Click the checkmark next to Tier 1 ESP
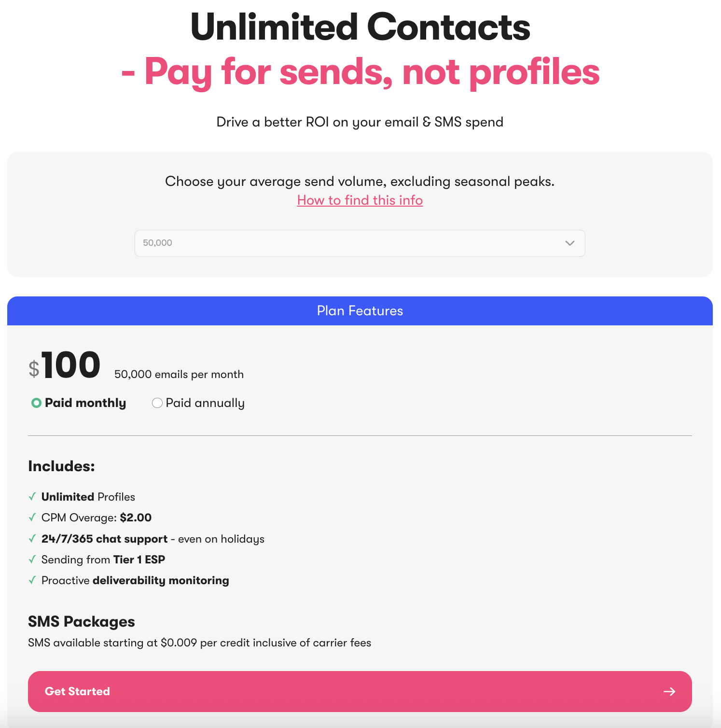This screenshot has width=721, height=728. point(33,559)
